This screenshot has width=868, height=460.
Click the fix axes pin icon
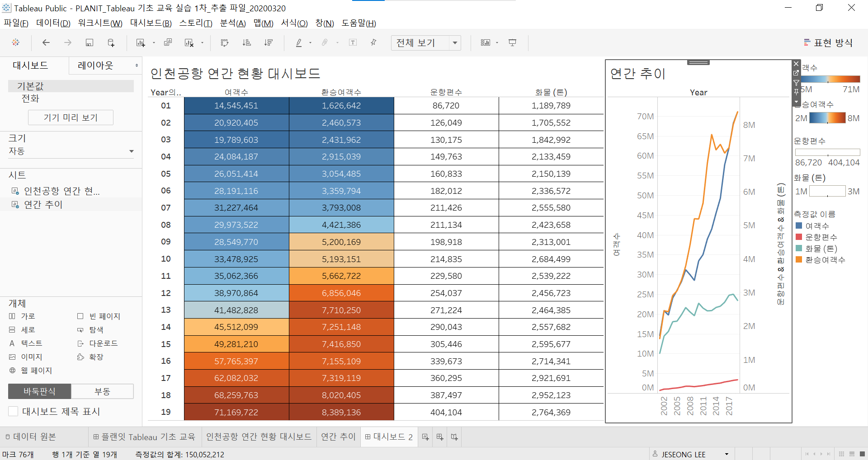click(373, 42)
